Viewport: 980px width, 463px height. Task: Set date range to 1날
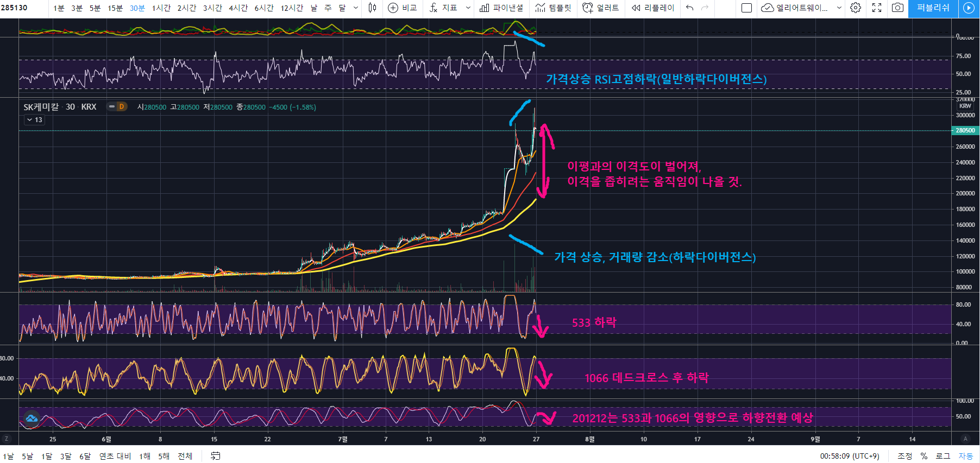coord(9,456)
